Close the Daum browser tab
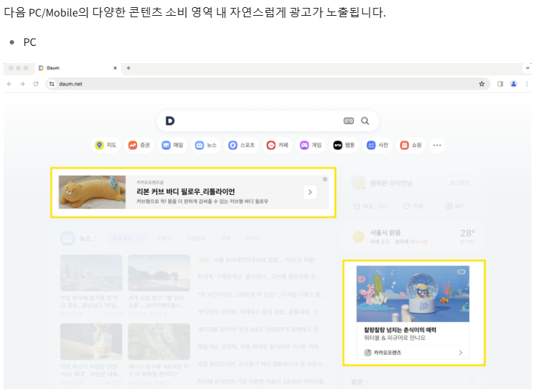The image size is (535, 392). (x=115, y=68)
